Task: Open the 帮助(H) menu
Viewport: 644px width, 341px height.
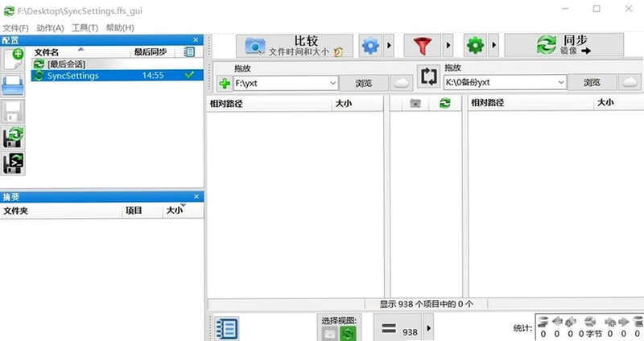Action: (120, 28)
